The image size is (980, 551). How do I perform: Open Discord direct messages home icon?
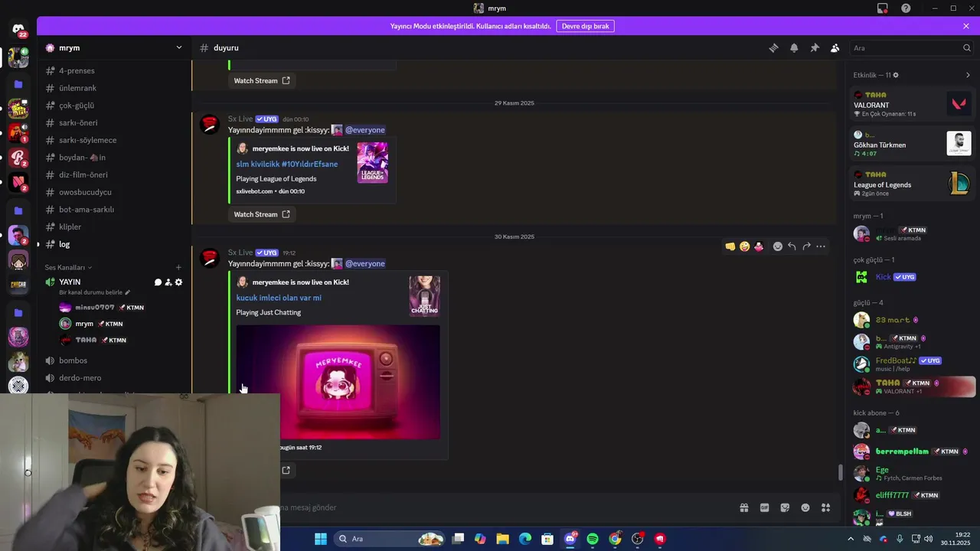point(18,28)
